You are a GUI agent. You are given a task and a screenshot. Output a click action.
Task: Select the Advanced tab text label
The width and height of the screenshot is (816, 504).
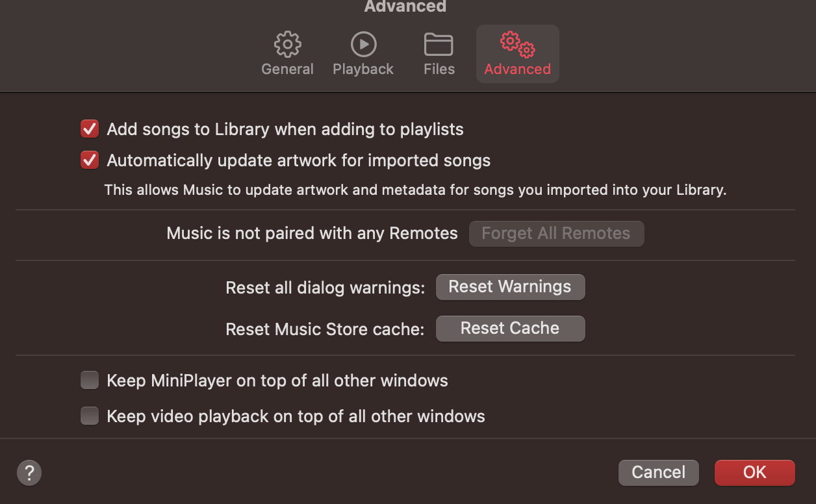pos(517,69)
